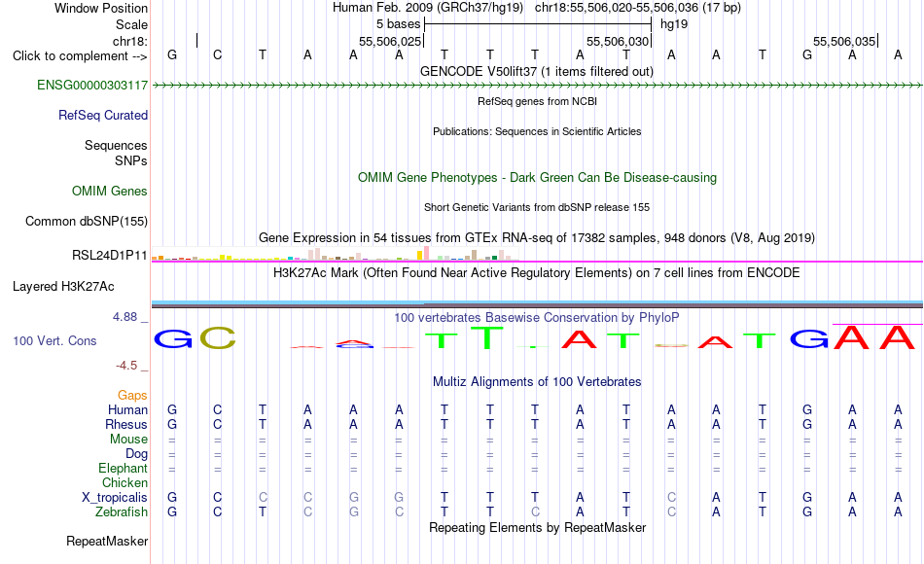Click the 55,506,030 position marker
Image resolution: width=924 pixels, height=564 pixels.
(x=618, y=42)
